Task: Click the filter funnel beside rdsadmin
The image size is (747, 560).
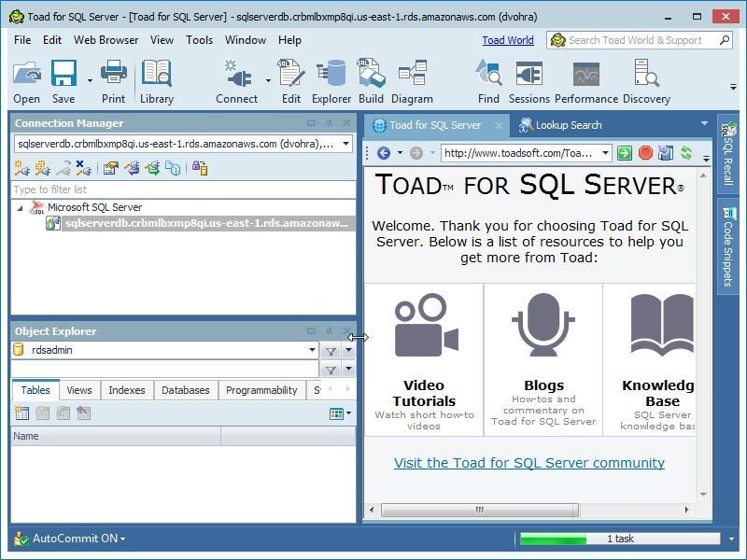Action: [x=331, y=351]
